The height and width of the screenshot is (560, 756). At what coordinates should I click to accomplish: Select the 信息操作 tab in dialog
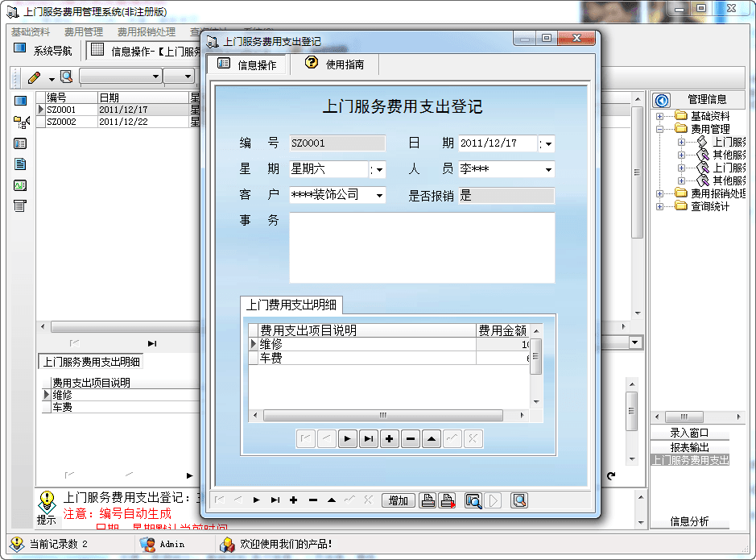pyautogui.click(x=247, y=65)
